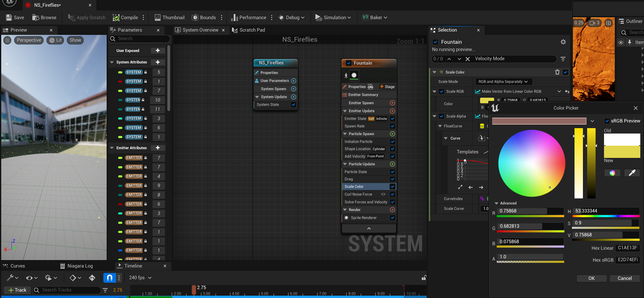Pick color with the eyedropper tool
The image size is (644, 298).
tap(631, 173)
